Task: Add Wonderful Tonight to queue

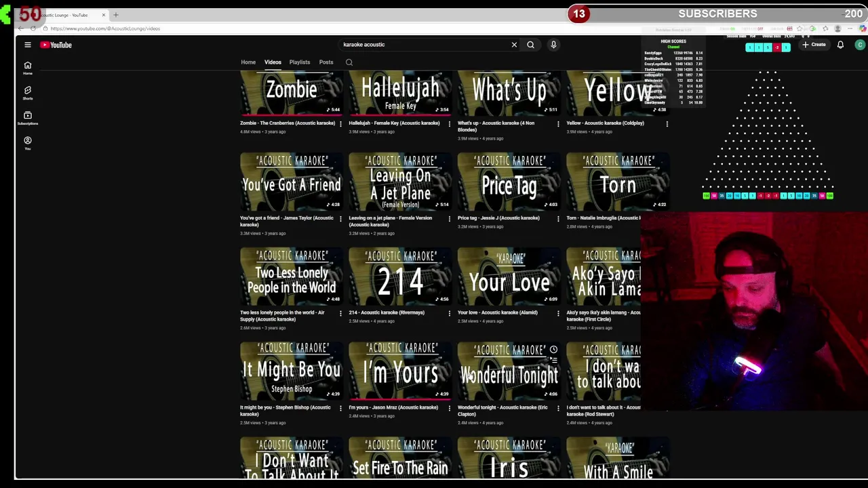Action: [553, 361]
